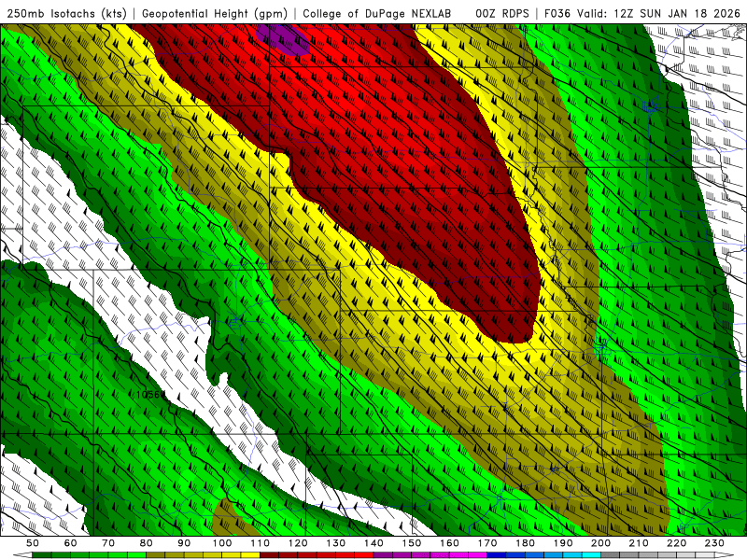This screenshot has height=560, width=747.
Task: Click the 'F036' forecast hour text
Action: tap(557, 13)
